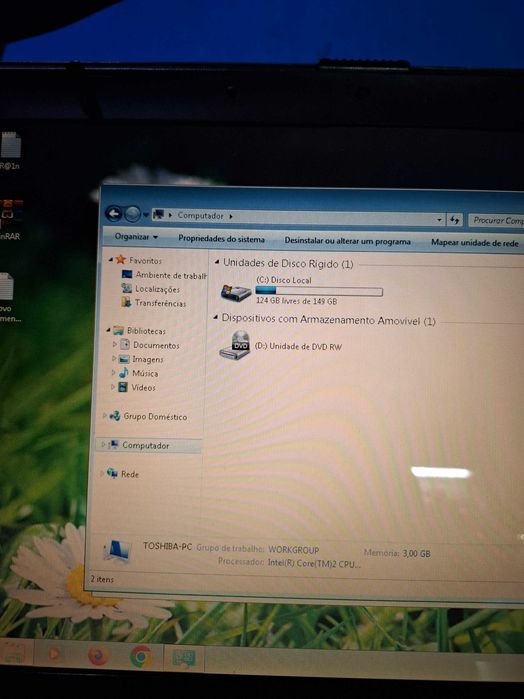Open the Organizar menu
Image resolution: width=524 pixels, height=699 pixels.
(x=136, y=237)
